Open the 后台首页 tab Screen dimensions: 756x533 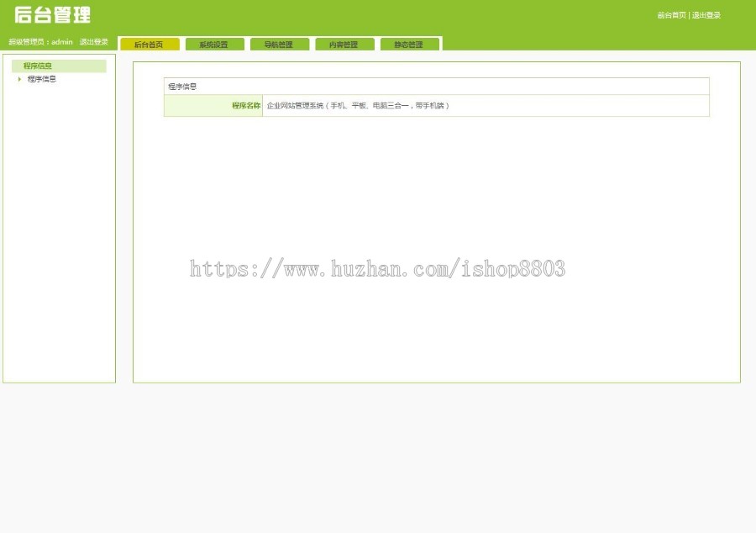coord(150,45)
